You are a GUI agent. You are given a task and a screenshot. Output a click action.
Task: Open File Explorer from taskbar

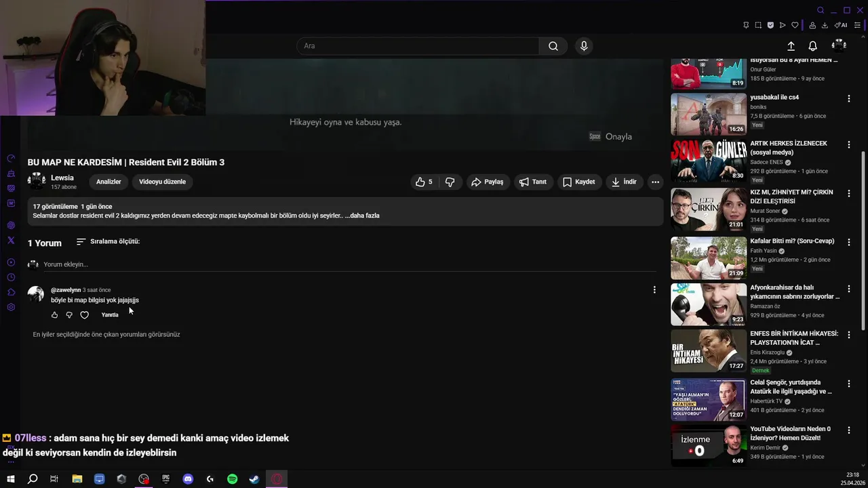(x=77, y=479)
